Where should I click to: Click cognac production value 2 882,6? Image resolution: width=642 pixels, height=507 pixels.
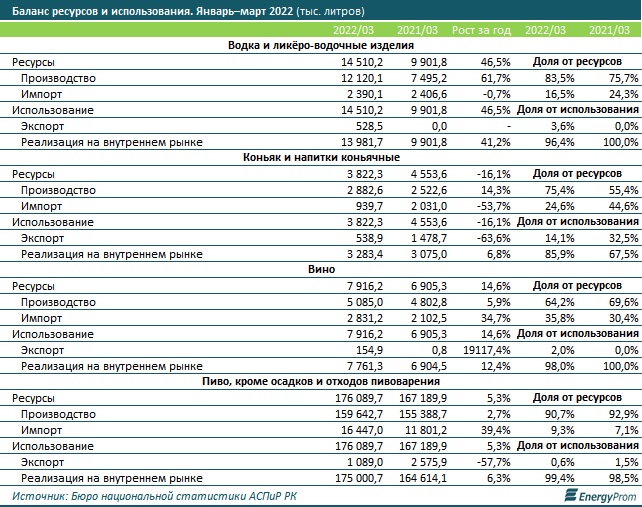pyautogui.click(x=365, y=190)
